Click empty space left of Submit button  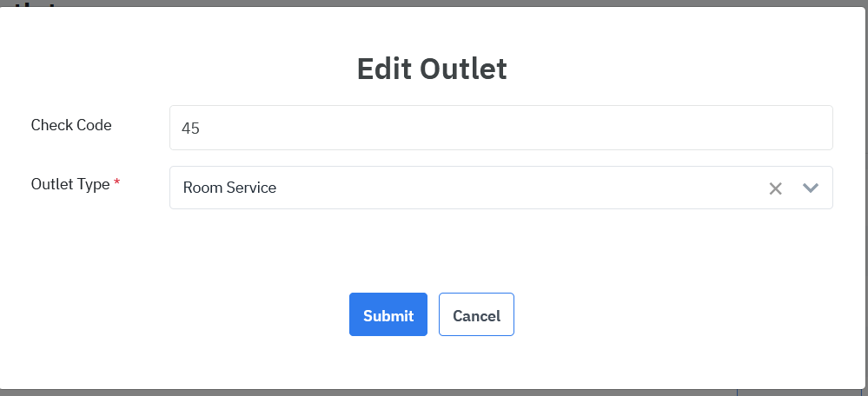coord(217,314)
